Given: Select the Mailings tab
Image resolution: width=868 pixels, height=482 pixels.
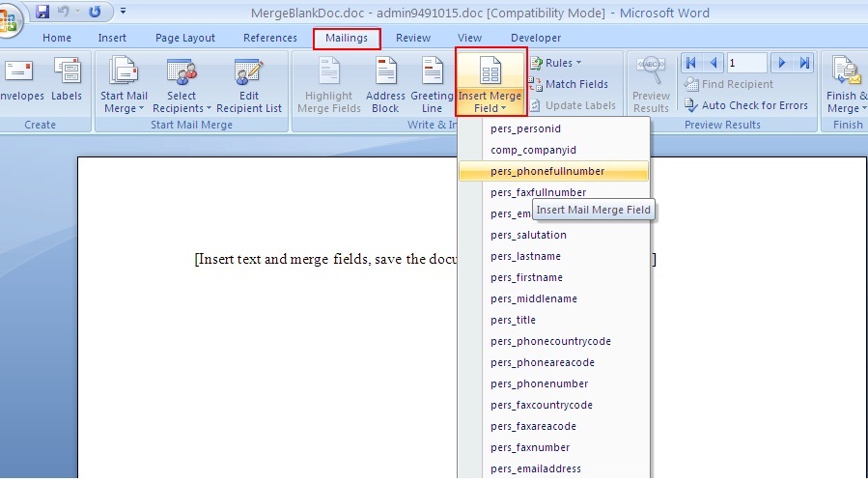Looking at the screenshot, I should pyautogui.click(x=347, y=39).
